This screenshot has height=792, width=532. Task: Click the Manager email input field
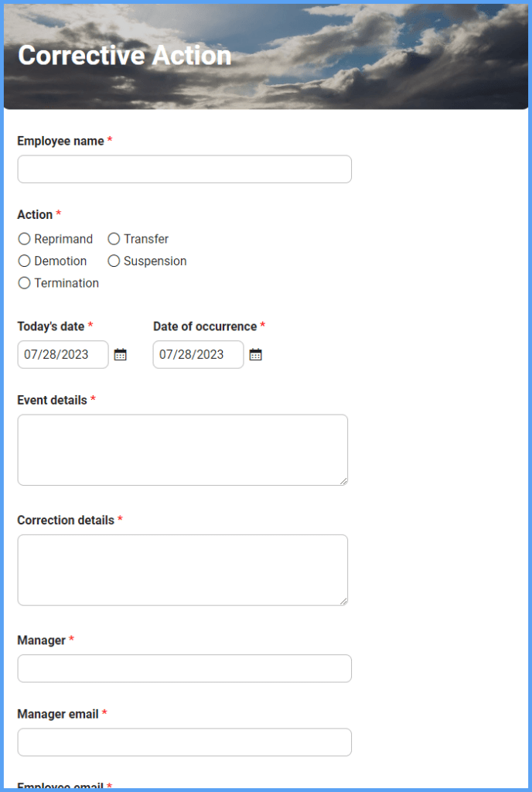point(184,742)
